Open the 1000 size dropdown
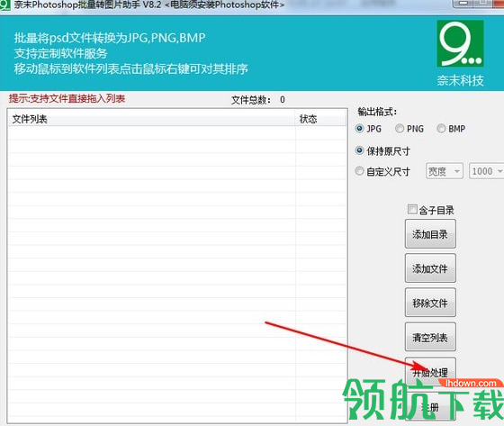Screen dimensions: 504x426 click(x=487, y=171)
